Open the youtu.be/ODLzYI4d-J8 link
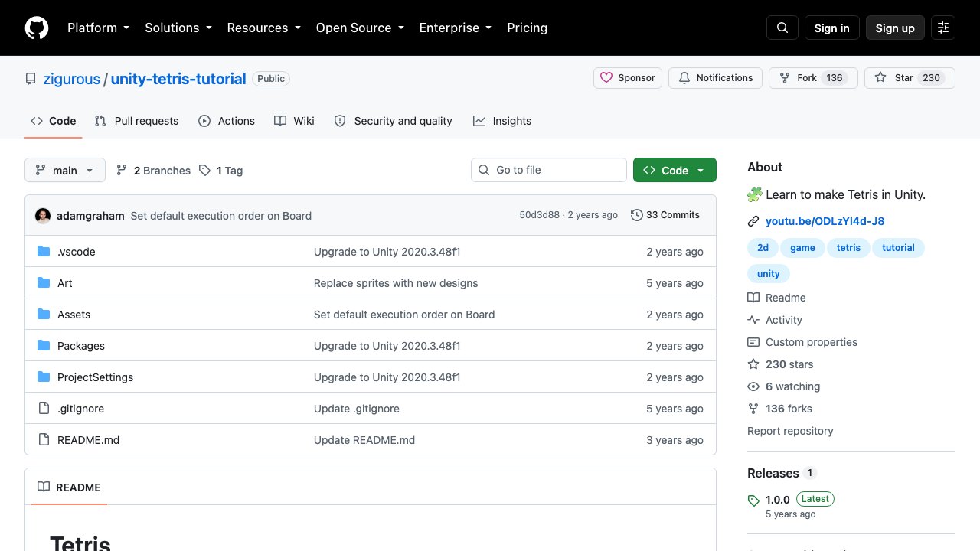Image resolution: width=980 pixels, height=551 pixels. click(825, 221)
